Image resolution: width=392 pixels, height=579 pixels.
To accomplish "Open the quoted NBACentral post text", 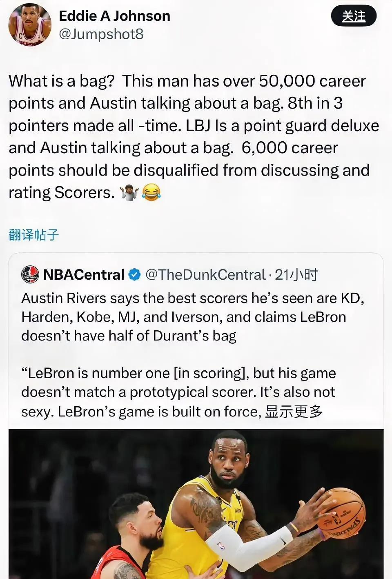I will pos(193,317).
